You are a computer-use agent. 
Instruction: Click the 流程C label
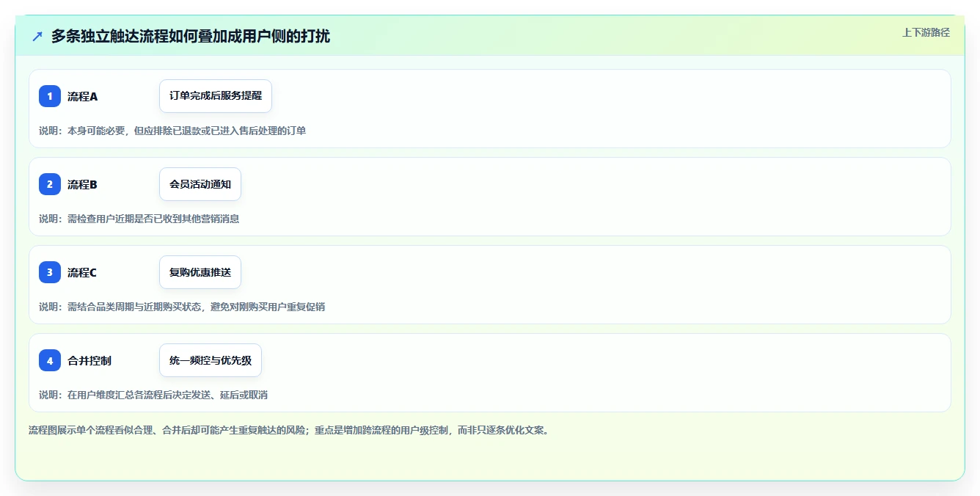(82, 272)
